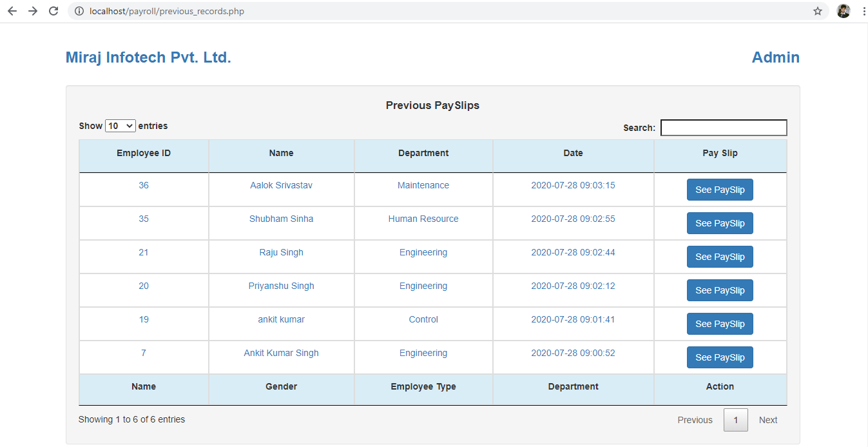868x447 pixels.
Task: Open the browser three-dot menu
Action: [863, 11]
